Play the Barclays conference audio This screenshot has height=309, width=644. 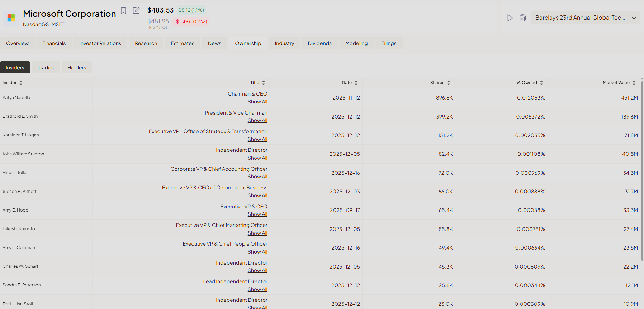point(510,18)
